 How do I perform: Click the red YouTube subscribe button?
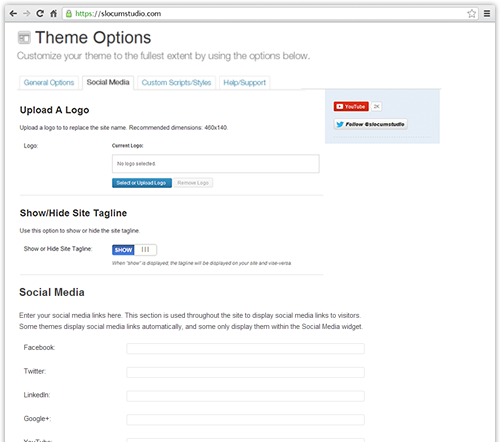tap(351, 107)
